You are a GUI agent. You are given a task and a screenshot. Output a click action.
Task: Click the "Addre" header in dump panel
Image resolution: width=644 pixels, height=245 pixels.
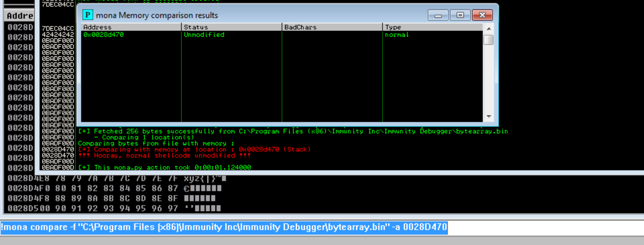(x=20, y=16)
